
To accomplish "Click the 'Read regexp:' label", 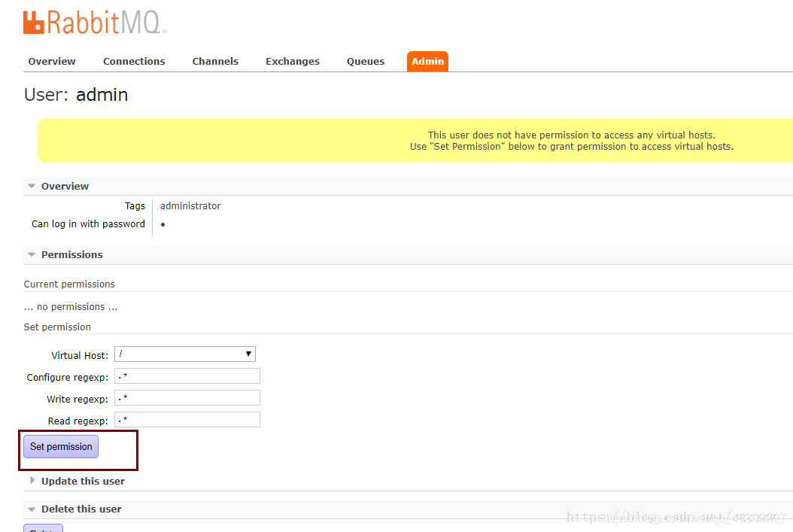I will [78, 421].
